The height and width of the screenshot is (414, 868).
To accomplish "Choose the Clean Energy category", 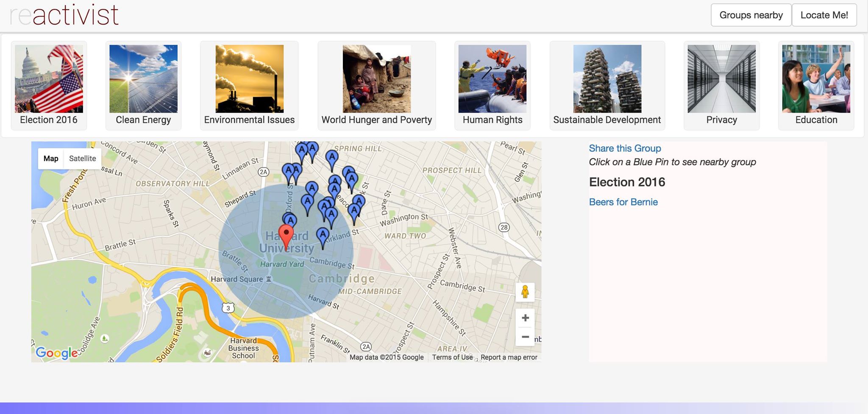I will click(143, 86).
